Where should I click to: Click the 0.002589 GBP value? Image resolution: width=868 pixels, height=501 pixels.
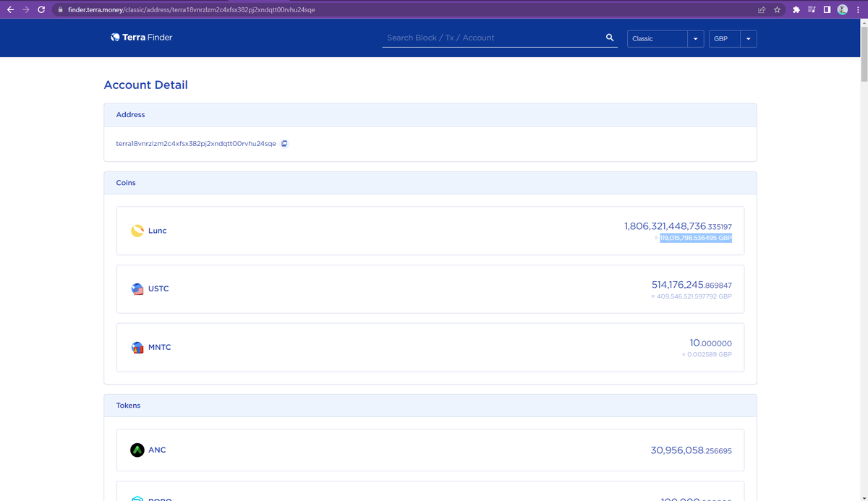[x=710, y=355]
